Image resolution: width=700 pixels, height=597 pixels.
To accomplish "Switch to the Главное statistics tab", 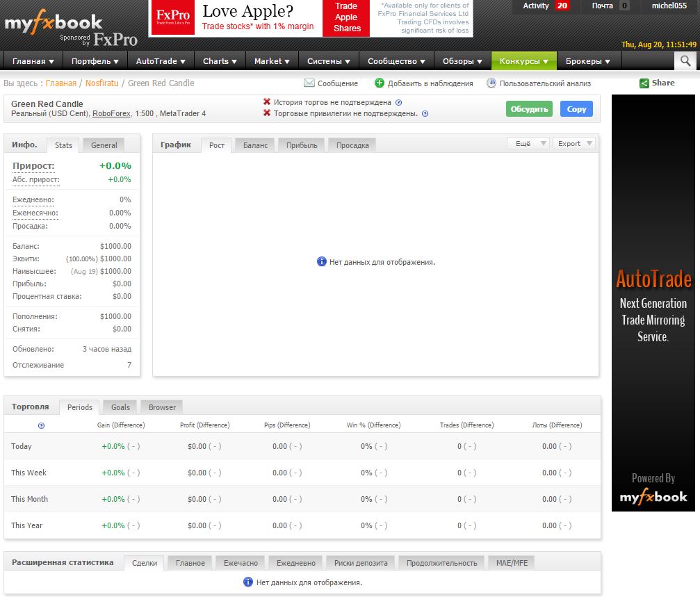I will click(x=190, y=563).
